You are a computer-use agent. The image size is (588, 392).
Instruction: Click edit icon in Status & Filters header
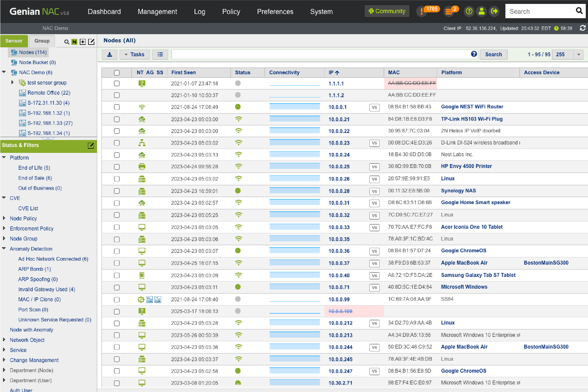91,145
